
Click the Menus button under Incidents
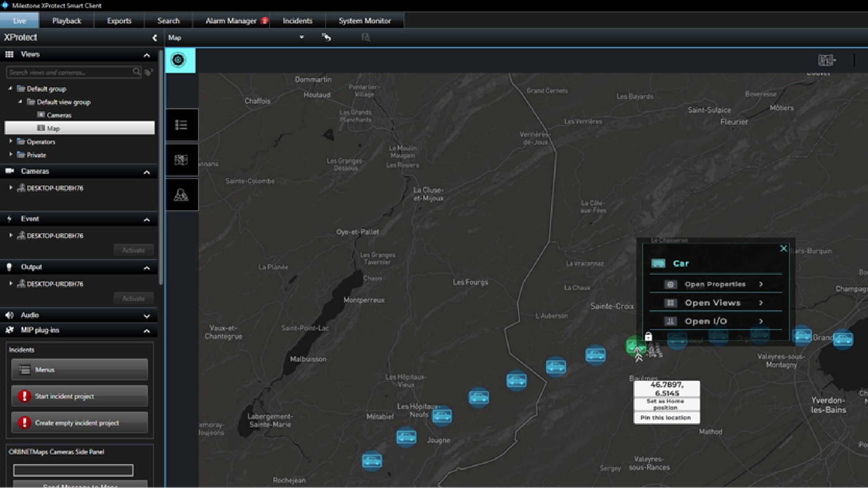point(80,370)
